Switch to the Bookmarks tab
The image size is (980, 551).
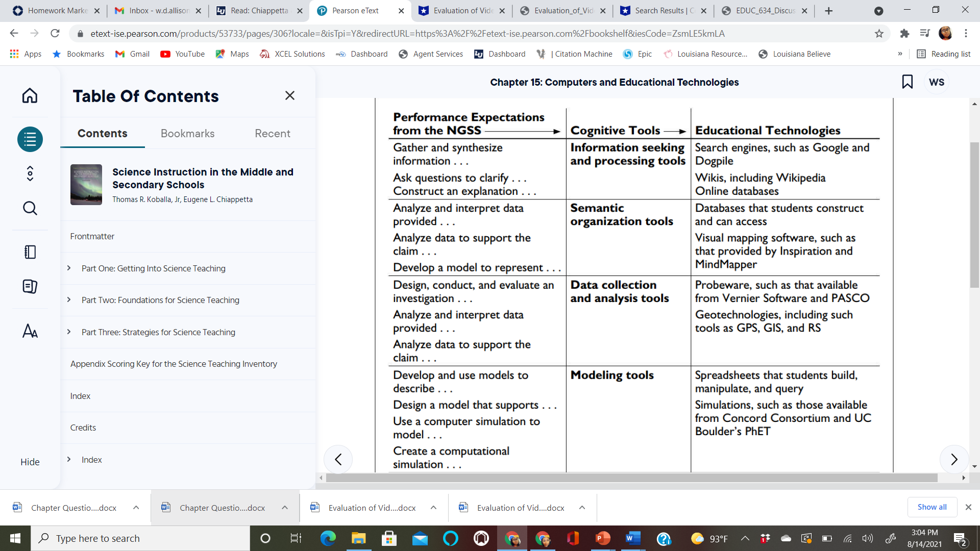(x=188, y=134)
